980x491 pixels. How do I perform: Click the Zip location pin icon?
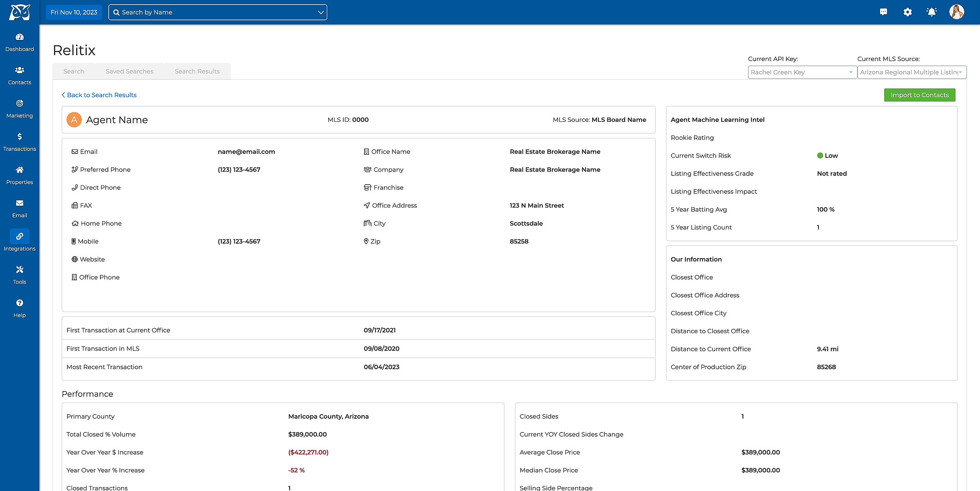(x=366, y=241)
